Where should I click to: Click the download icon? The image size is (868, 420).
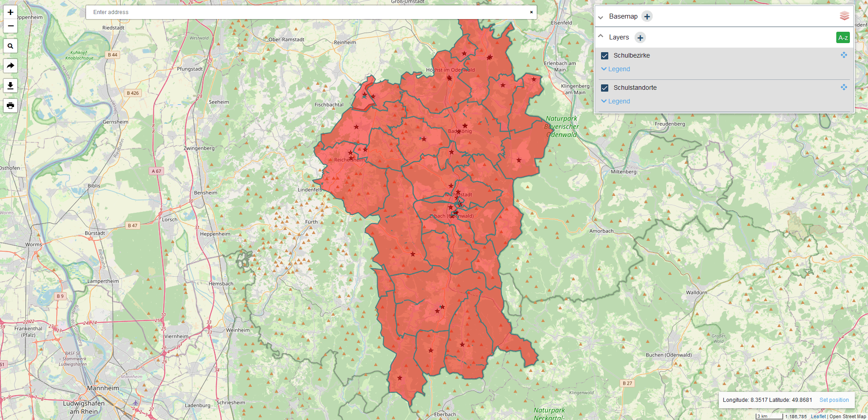tap(10, 86)
